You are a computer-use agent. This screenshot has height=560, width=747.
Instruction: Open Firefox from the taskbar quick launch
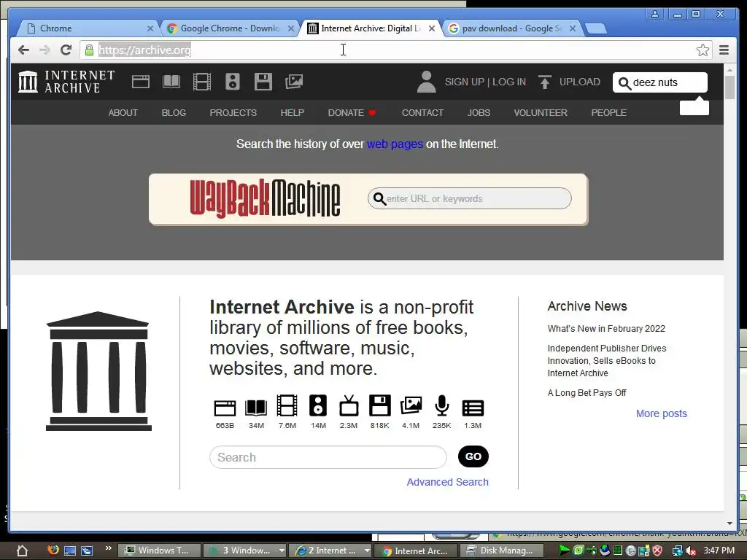[x=53, y=550]
